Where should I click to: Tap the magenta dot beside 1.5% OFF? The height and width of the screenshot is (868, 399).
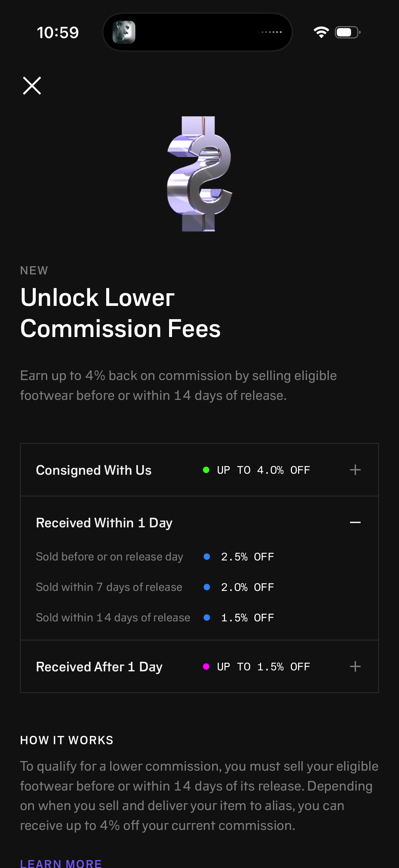click(206, 666)
